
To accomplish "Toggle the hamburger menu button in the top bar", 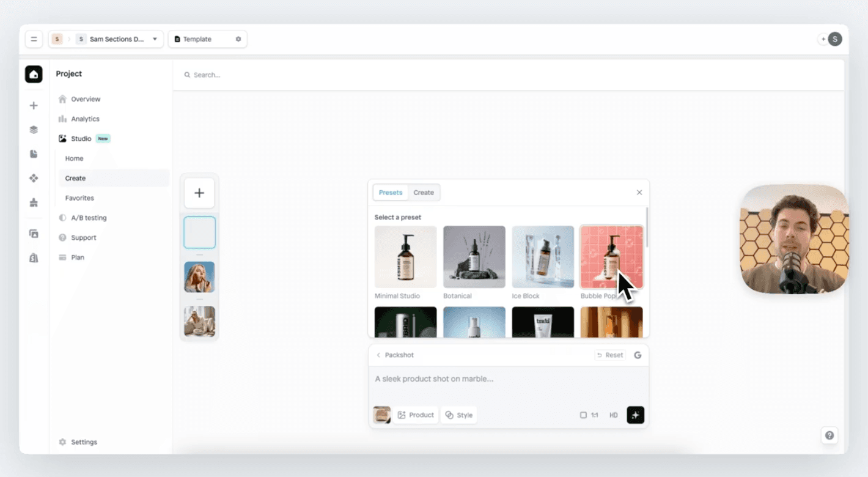I will [x=34, y=39].
